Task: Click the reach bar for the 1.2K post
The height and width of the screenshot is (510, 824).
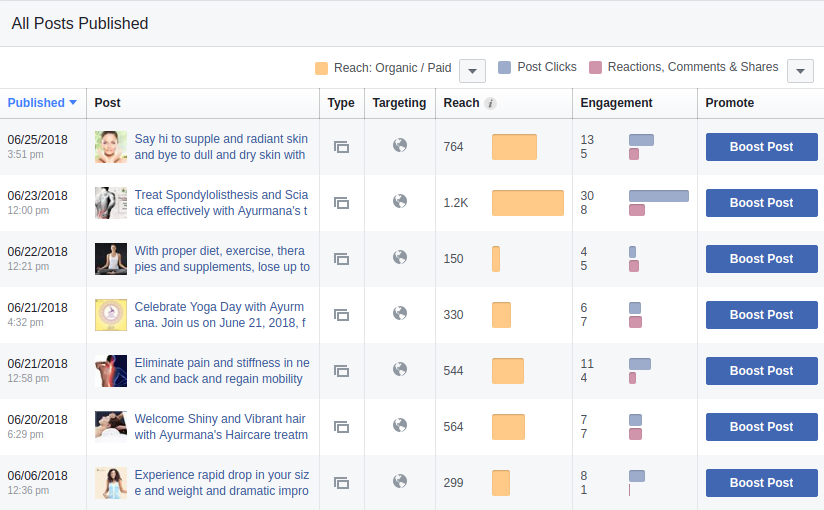Action: (x=527, y=203)
